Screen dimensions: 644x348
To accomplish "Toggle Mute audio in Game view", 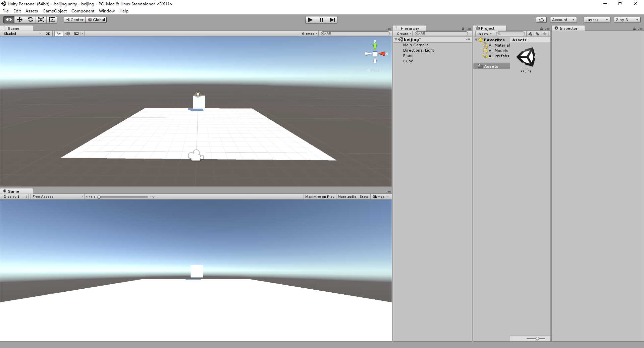I will coord(347,197).
